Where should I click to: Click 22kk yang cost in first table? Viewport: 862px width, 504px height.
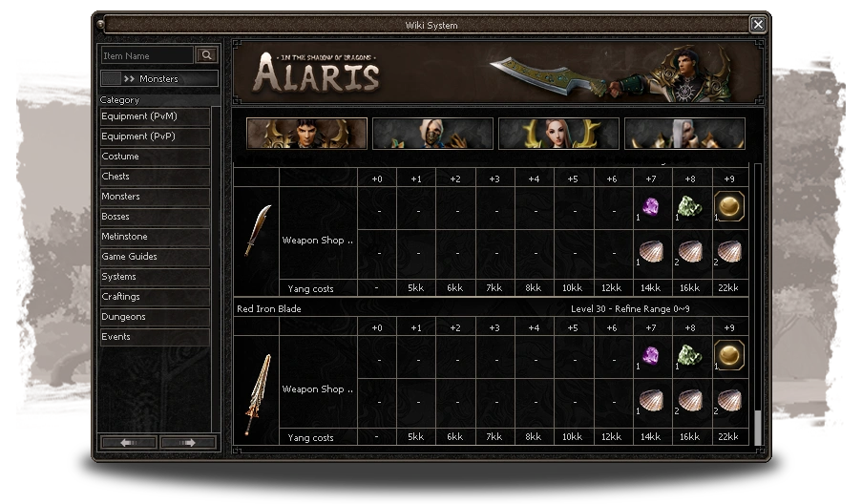728,288
